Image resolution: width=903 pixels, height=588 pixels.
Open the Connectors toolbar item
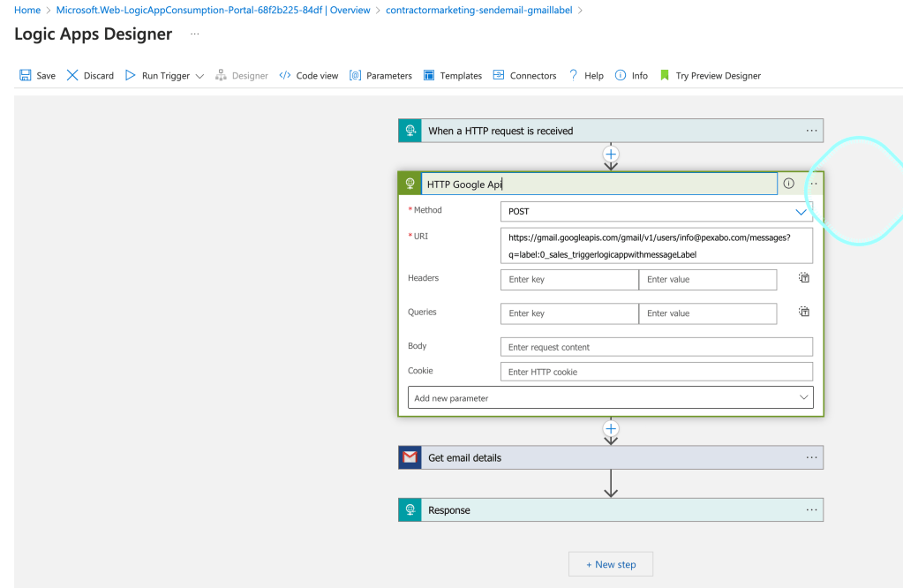(524, 75)
